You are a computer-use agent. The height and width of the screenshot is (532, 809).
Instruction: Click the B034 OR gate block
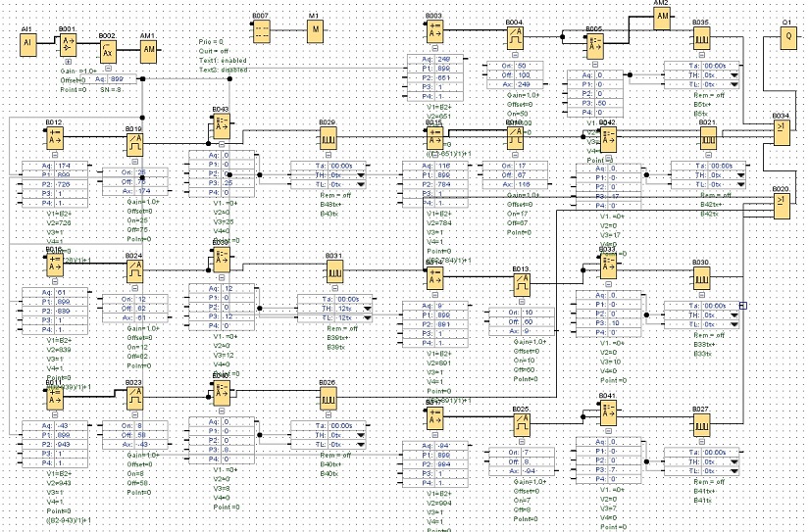coord(780,132)
